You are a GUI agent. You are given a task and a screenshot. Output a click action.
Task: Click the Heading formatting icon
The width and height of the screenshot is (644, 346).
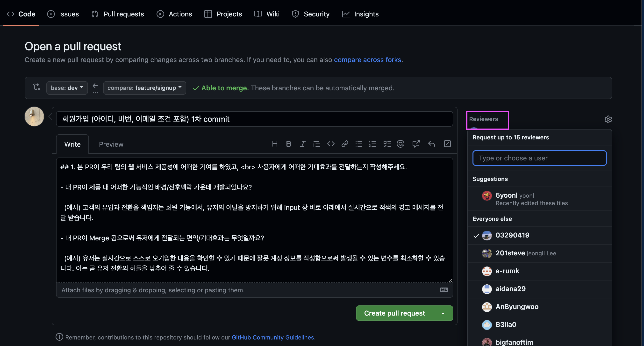click(x=275, y=144)
